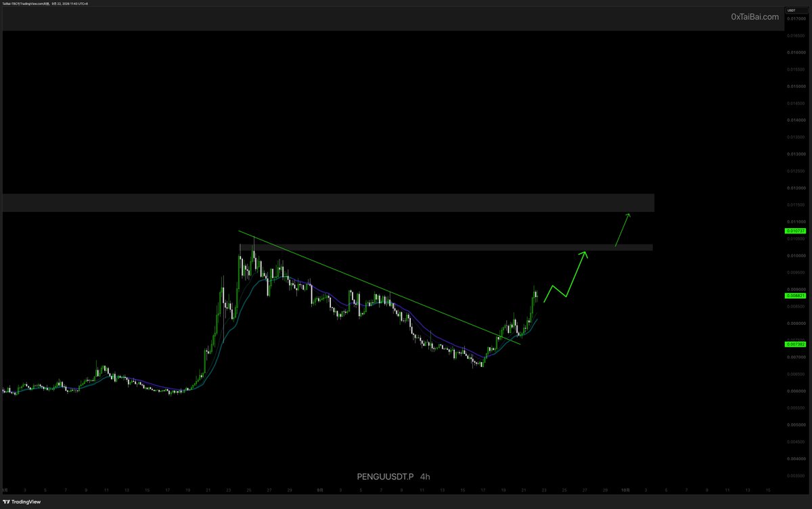Select the small green arrow into upper zone

coord(623,229)
